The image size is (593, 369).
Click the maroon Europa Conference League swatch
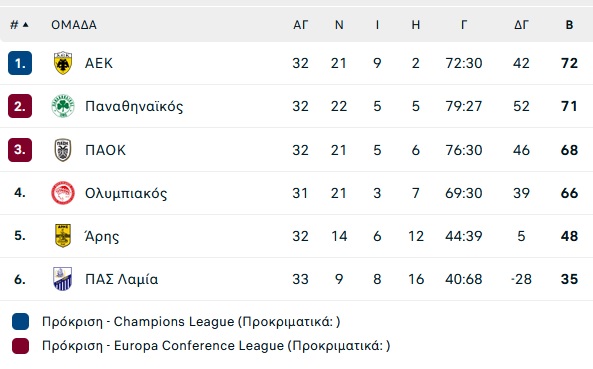pyautogui.click(x=20, y=346)
